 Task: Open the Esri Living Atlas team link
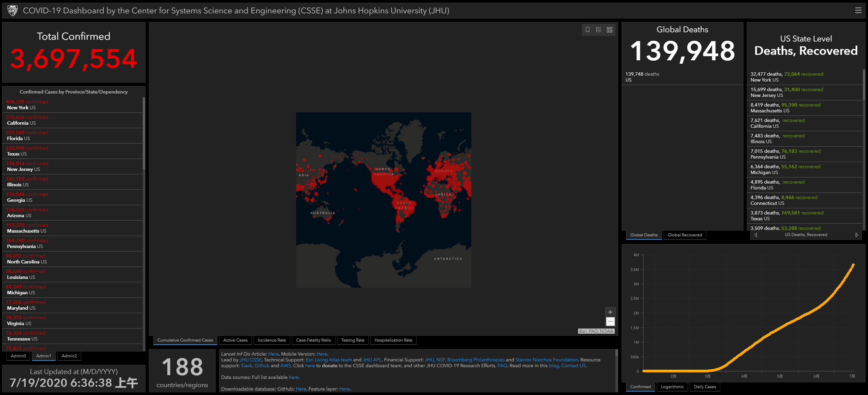coord(329,360)
